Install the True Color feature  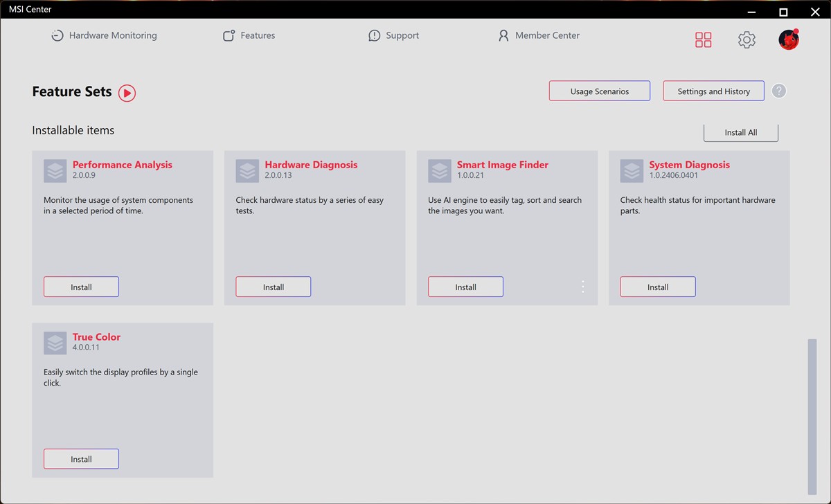click(x=81, y=459)
